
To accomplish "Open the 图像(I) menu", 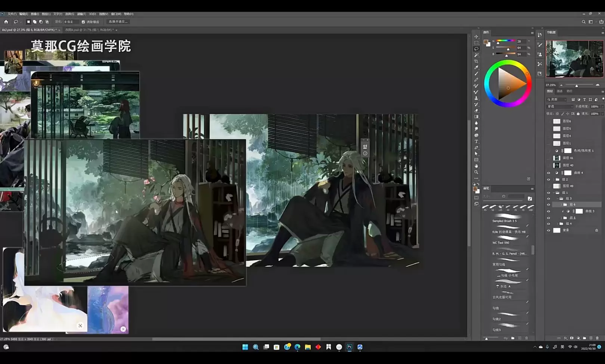I will (x=35, y=14).
